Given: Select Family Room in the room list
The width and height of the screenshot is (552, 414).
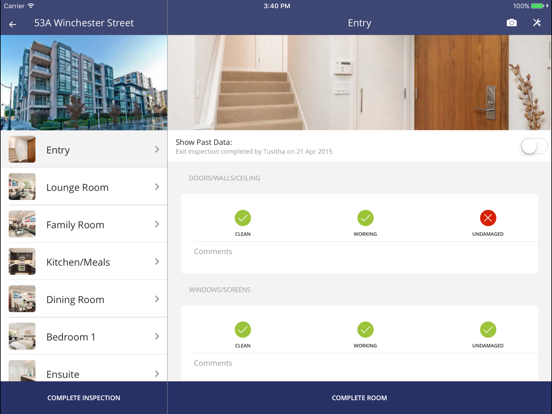Looking at the screenshot, I should pos(84,224).
